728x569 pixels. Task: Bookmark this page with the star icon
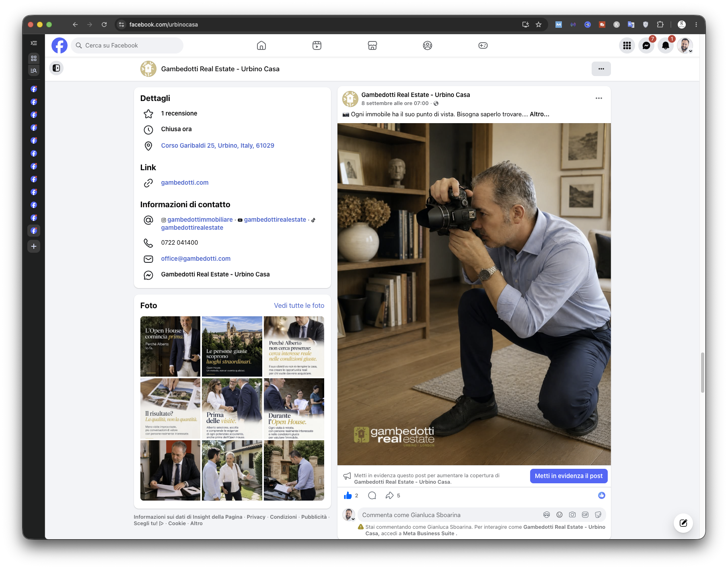539,25
